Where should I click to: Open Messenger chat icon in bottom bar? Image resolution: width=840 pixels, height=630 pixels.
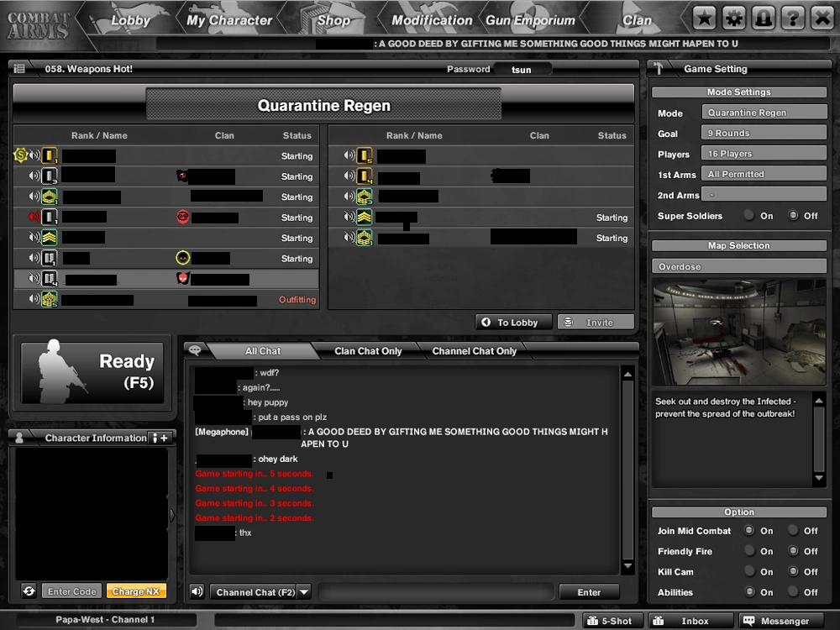pyautogui.click(x=748, y=621)
